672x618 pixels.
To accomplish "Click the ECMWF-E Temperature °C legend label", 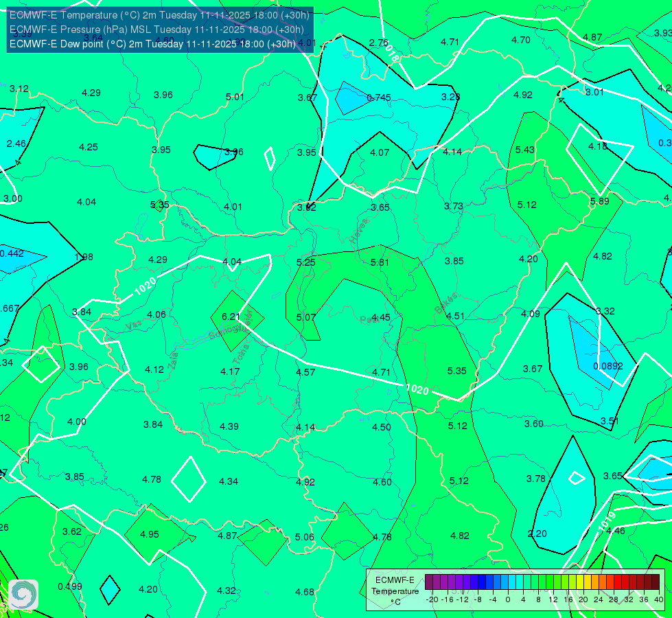I will (395, 591).
